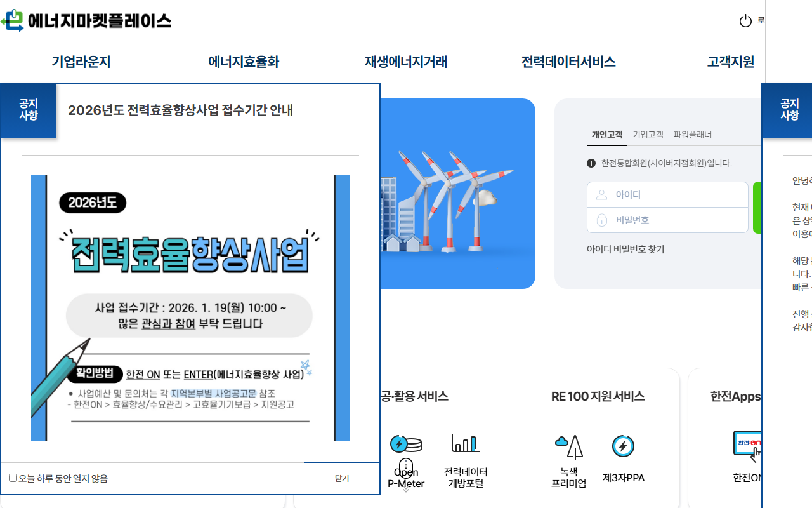The width and height of the screenshot is (812, 508).
Task: Select the Open P-Meter service icon
Action: [x=407, y=444]
